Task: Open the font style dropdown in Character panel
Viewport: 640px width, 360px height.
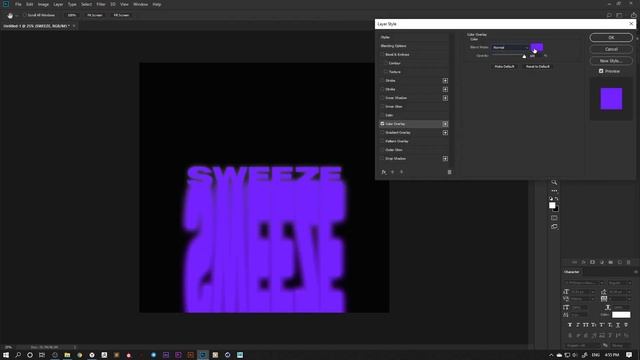Action: [x=619, y=283]
